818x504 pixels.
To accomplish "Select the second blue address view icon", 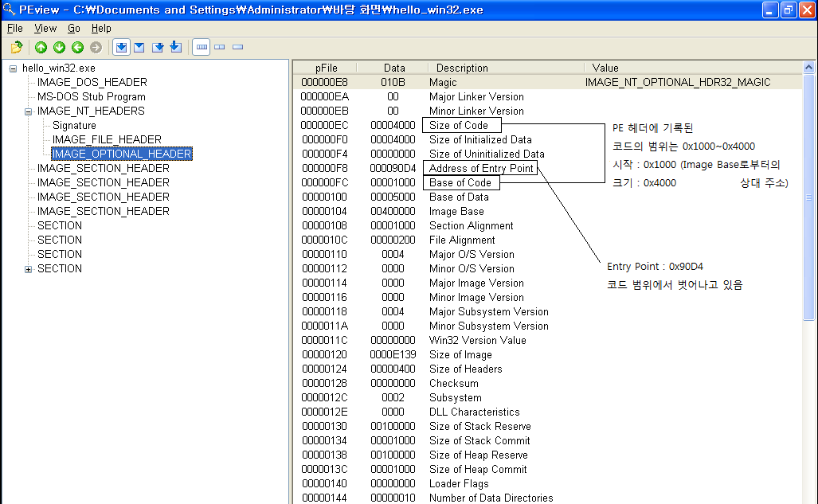I will click(x=139, y=48).
